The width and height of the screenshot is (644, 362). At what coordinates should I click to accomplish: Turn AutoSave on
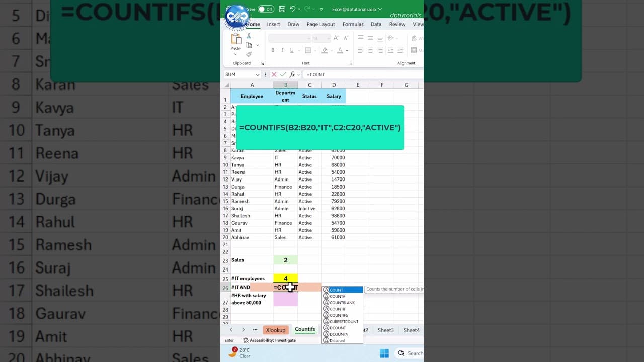pyautogui.click(x=265, y=9)
